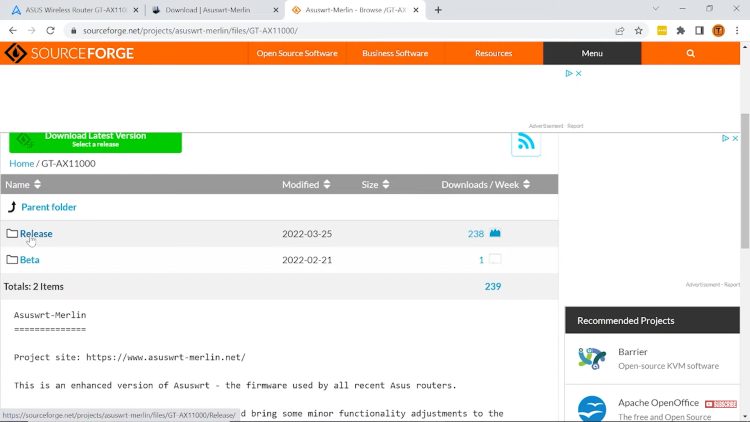Open a new browser tab
750x422 pixels.
point(438,10)
